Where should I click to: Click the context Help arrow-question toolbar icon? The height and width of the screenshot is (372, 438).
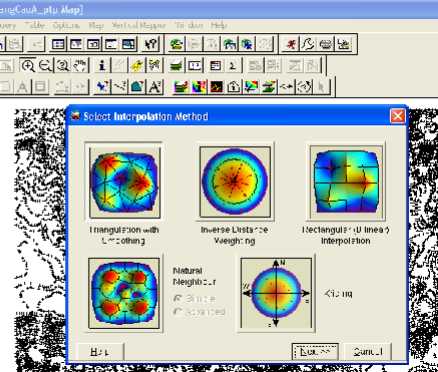pos(151,44)
